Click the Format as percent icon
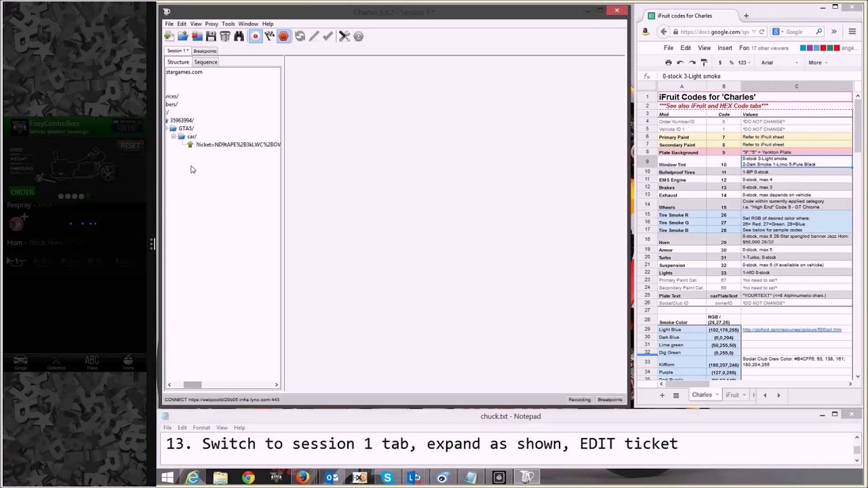868x488 pixels. click(x=731, y=62)
